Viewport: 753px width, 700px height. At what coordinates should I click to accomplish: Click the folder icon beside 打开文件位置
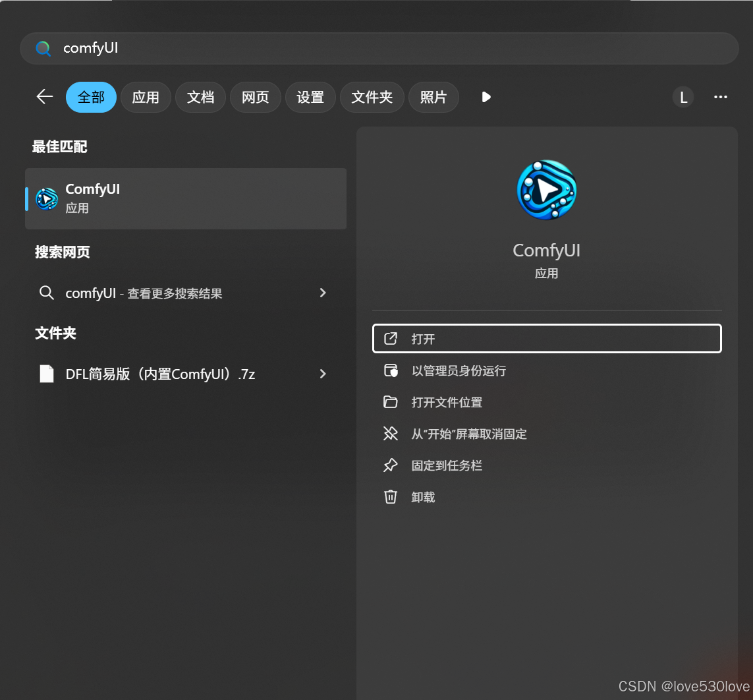[391, 401]
